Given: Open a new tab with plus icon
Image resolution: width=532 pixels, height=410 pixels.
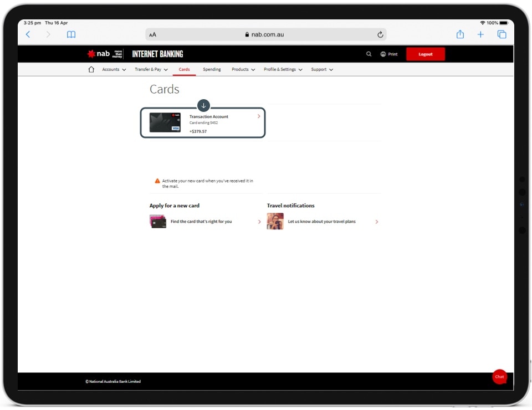Looking at the screenshot, I should coord(480,34).
